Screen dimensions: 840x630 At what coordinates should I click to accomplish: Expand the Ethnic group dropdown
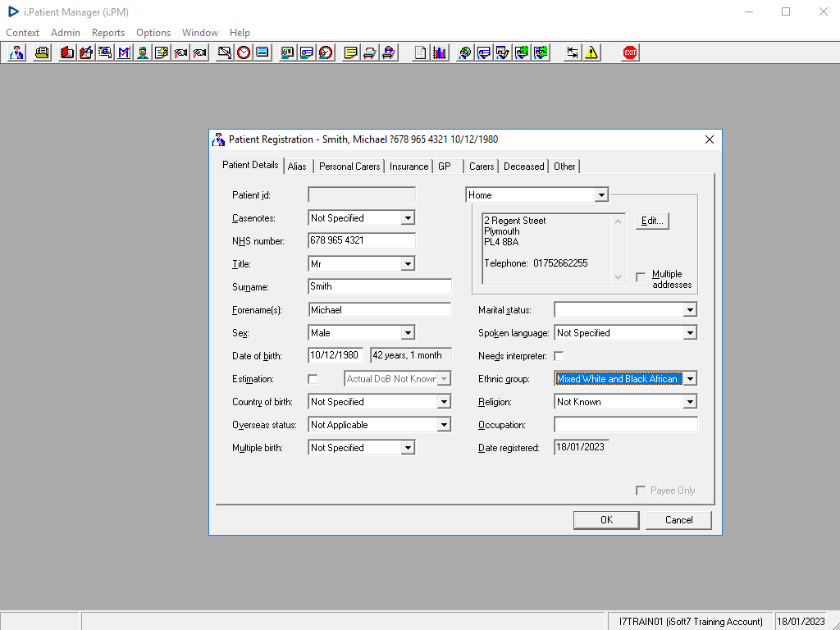[x=690, y=379]
